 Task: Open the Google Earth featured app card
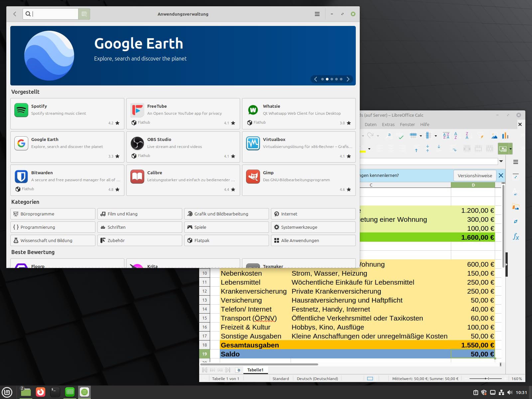(x=67, y=147)
